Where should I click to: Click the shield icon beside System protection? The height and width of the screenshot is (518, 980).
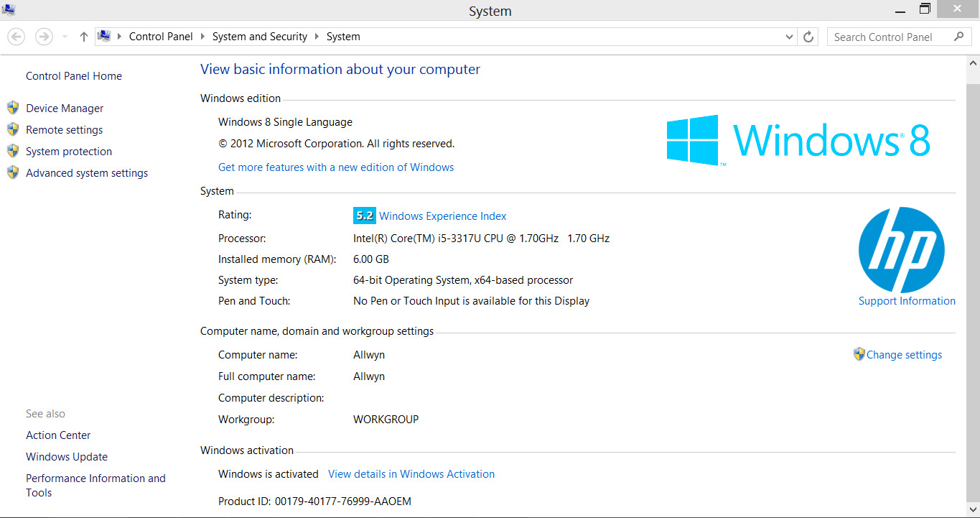point(13,151)
